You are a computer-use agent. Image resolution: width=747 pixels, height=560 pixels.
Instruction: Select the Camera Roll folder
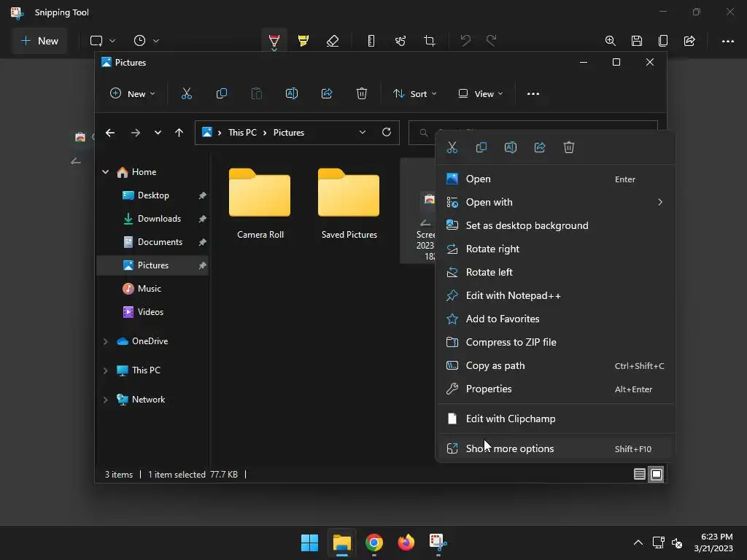tap(260, 203)
